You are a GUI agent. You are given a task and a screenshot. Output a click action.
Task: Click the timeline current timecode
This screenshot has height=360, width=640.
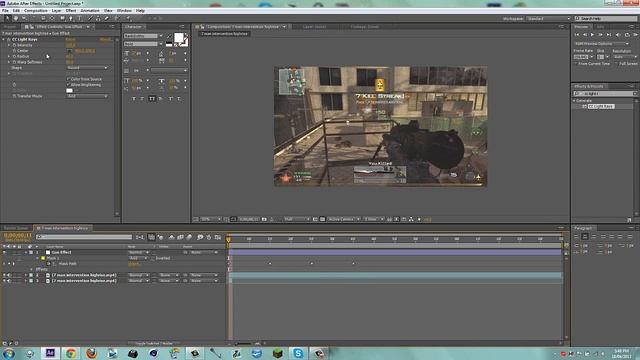click(x=18, y=236)
